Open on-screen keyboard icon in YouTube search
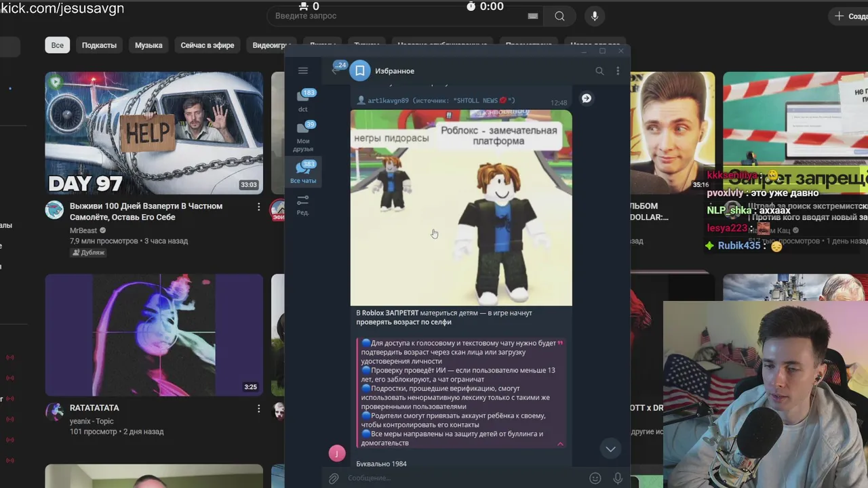Viewport: 868px width, 488px height. (x=533, y=16)
